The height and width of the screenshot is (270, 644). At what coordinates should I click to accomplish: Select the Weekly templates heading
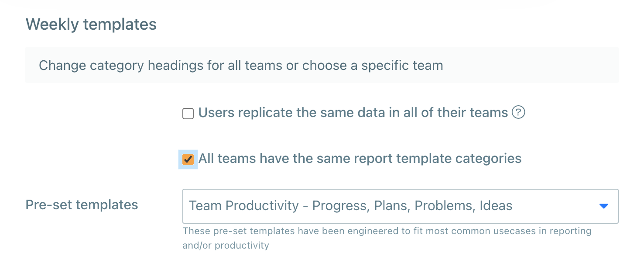(91, 24)
